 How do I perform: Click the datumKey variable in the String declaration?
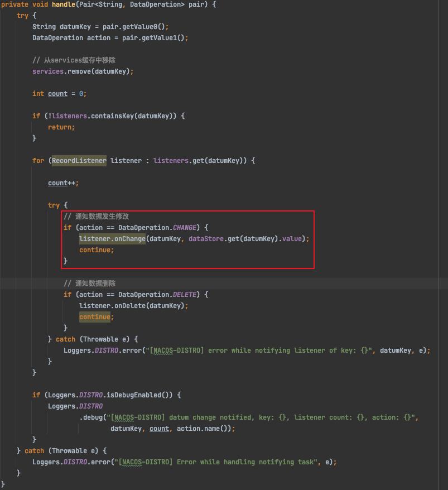click(x=75, y=27)
